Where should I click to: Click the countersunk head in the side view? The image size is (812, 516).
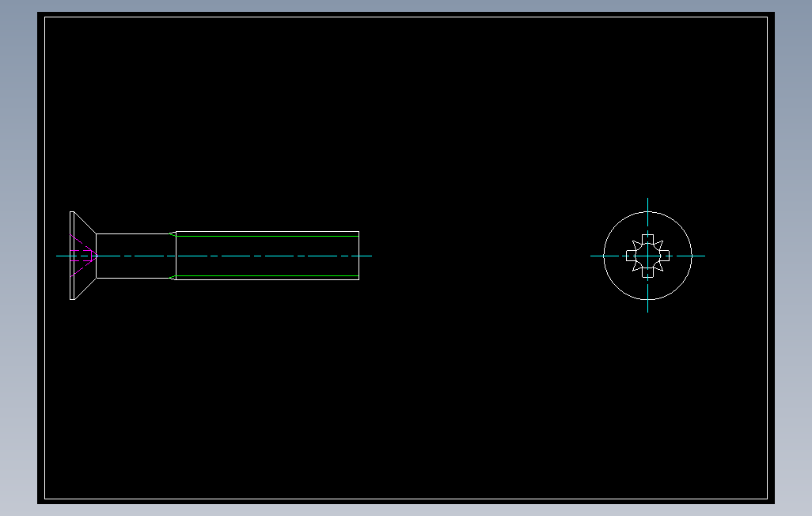83,256
